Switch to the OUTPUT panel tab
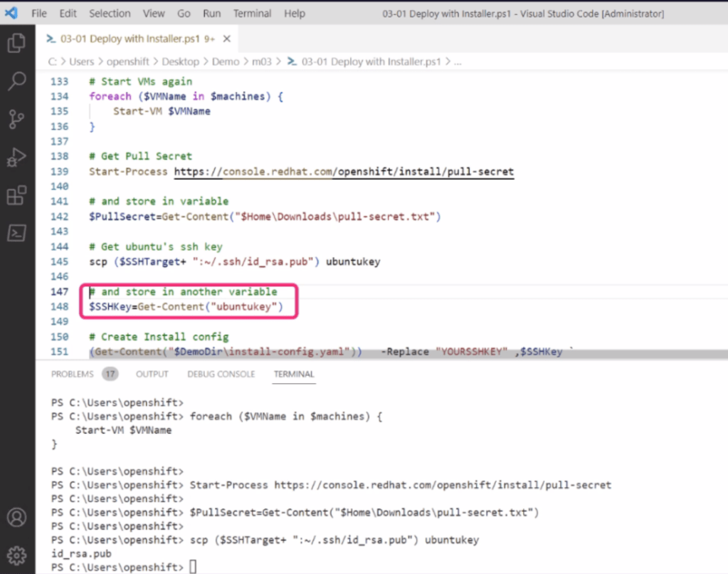 pyautogui.click(x=152, y=374)
